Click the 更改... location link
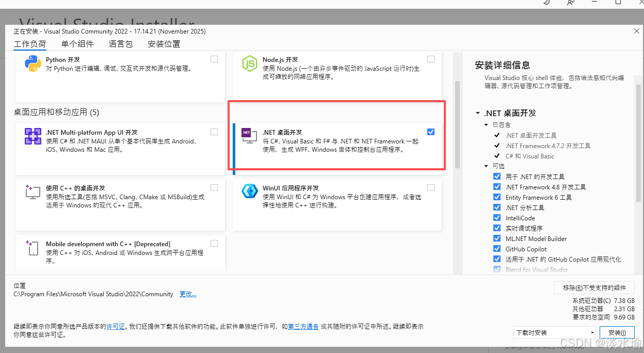This screenshot has width=644, height=353. coord(188,294)
